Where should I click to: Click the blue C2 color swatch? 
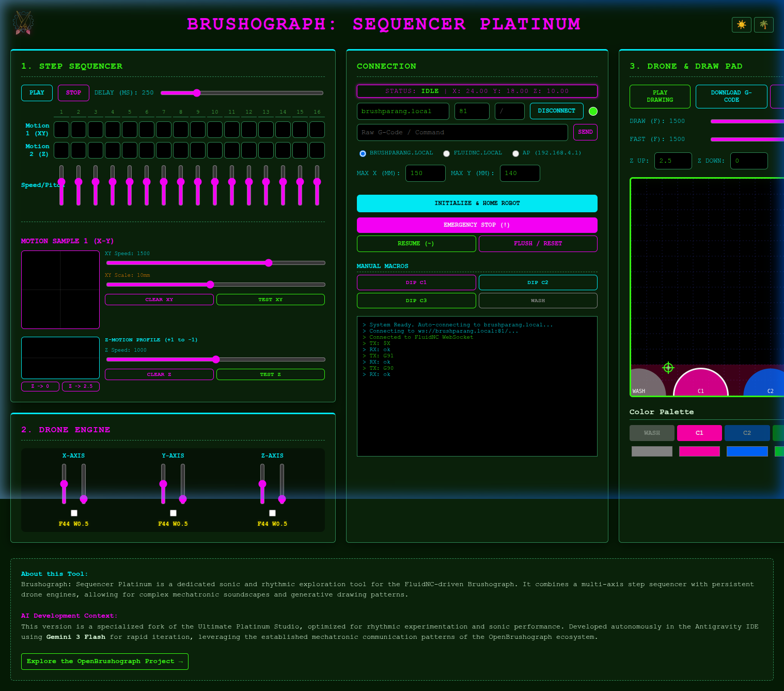(x=747, y=451)
